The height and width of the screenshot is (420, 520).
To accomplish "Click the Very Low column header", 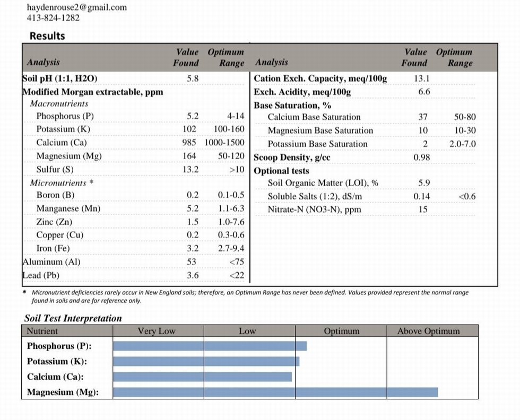I will tap(157, 331).
